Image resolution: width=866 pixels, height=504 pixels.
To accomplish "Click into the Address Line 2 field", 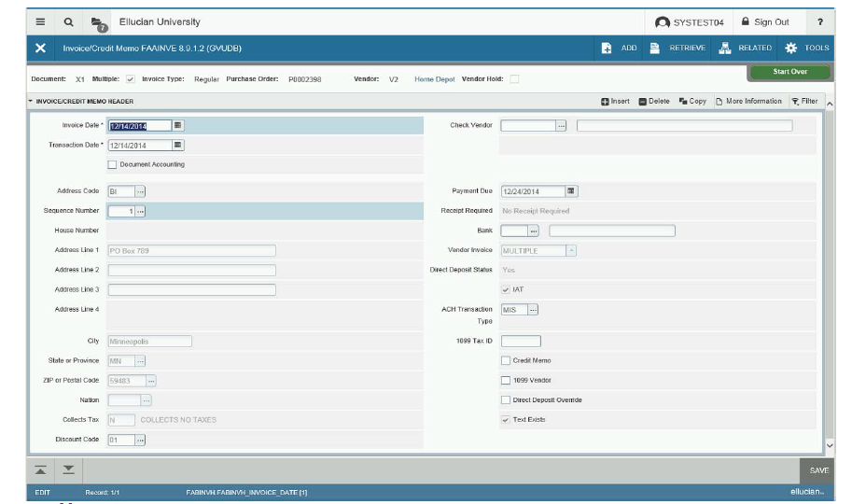I will pyautogui.click(x=191, y=271).
